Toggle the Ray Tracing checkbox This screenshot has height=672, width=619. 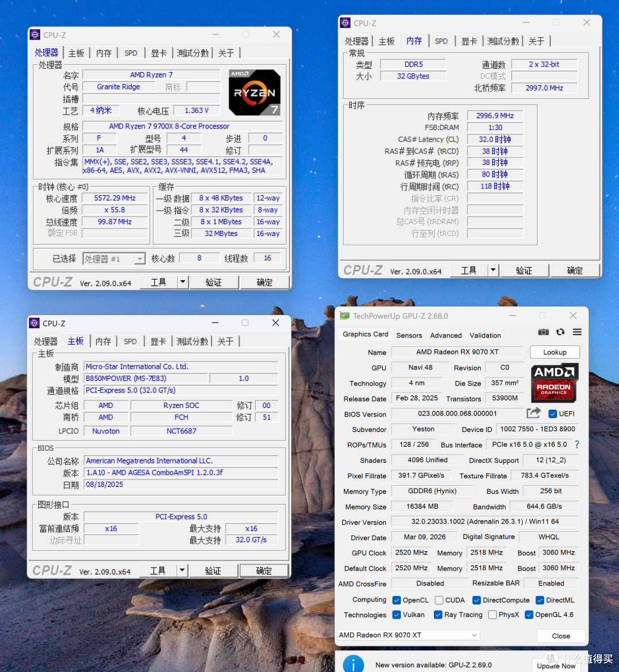click(x=438, y=615)
